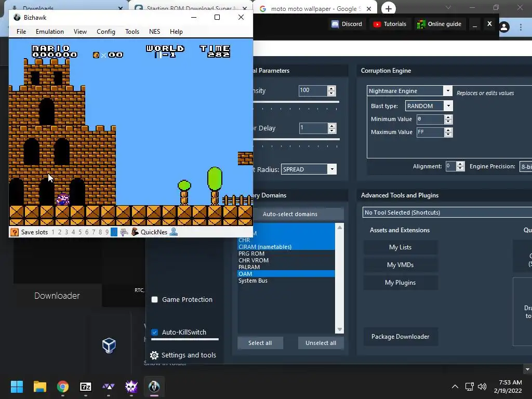The height and width of the screenshot is (399, 532).
Task: Open NES menu
Action: click(x=154, y=32)
